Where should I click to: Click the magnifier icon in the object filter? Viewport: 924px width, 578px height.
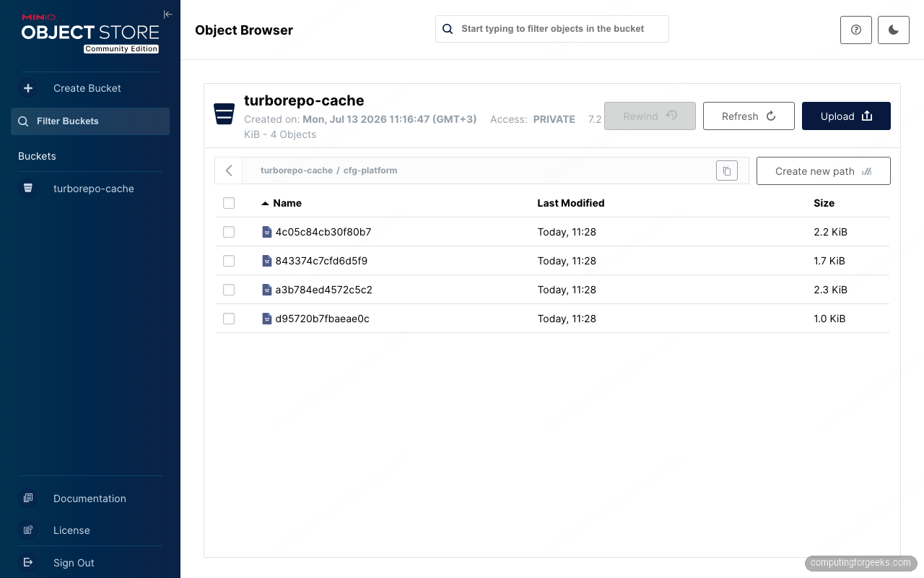click(x=448, y=29)
